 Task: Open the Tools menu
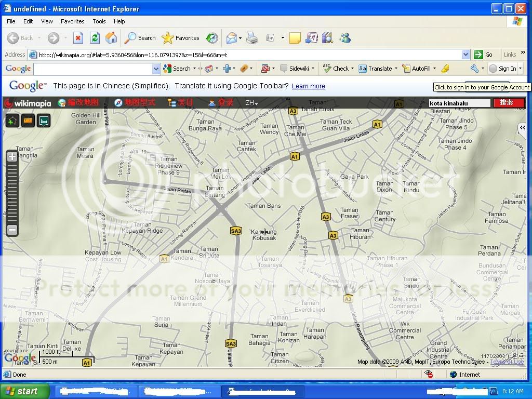pos(99,21)
